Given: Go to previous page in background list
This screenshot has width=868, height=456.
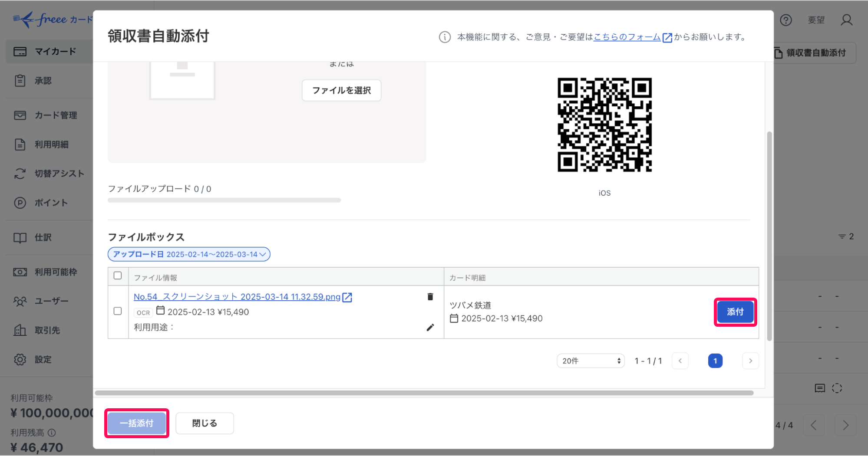Looking at the screenshot, I should click(814, 425).
